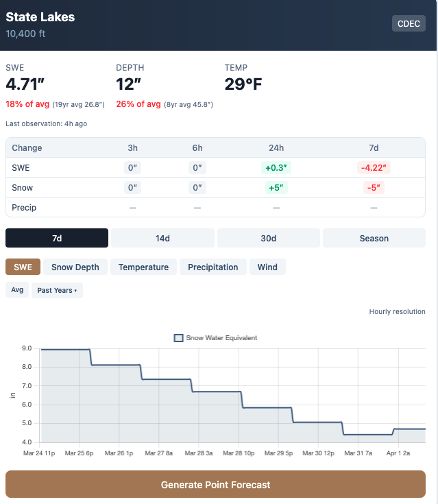Screen dimensions: 438x504
Task: Click the Snow Water Equivalent legend swatch
Action: pyautogui.click(x=179, y=338)
